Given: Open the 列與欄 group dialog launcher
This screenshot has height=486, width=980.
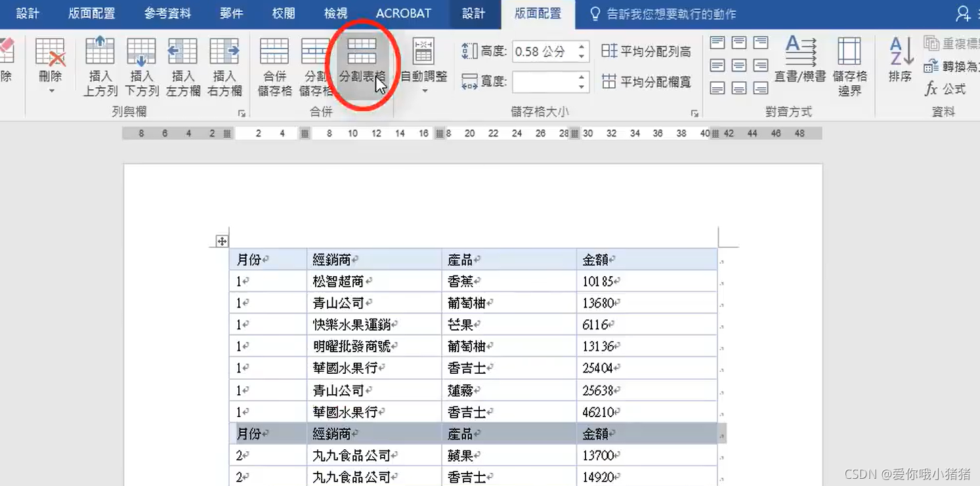Looking at the screenshot, I should [242, 113].
